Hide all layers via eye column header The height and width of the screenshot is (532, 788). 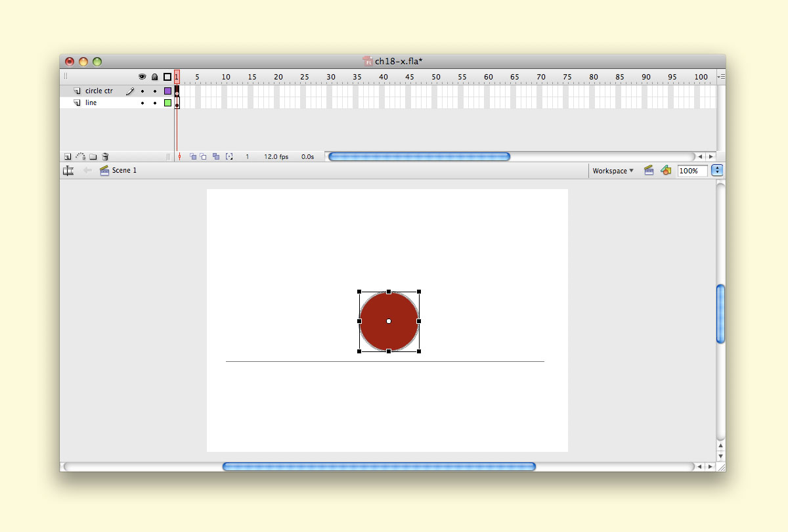pos(143,76)
